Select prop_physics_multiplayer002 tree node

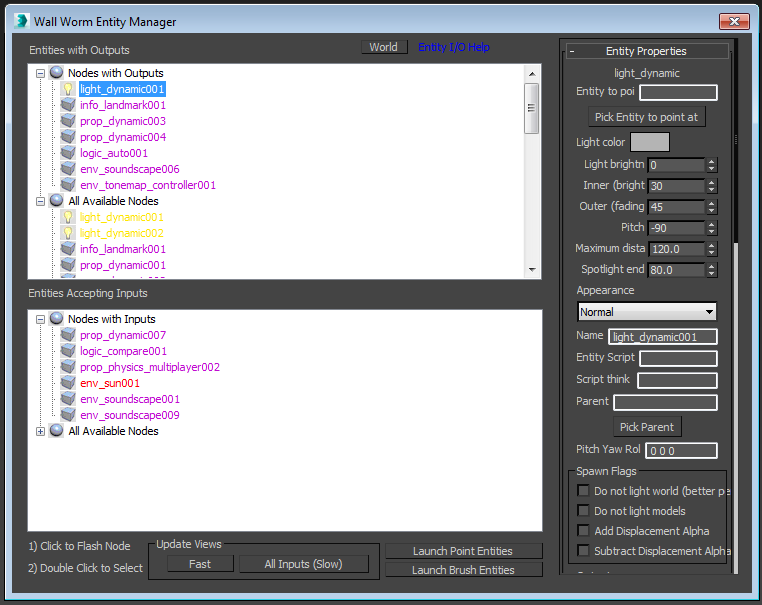point(150,367)
